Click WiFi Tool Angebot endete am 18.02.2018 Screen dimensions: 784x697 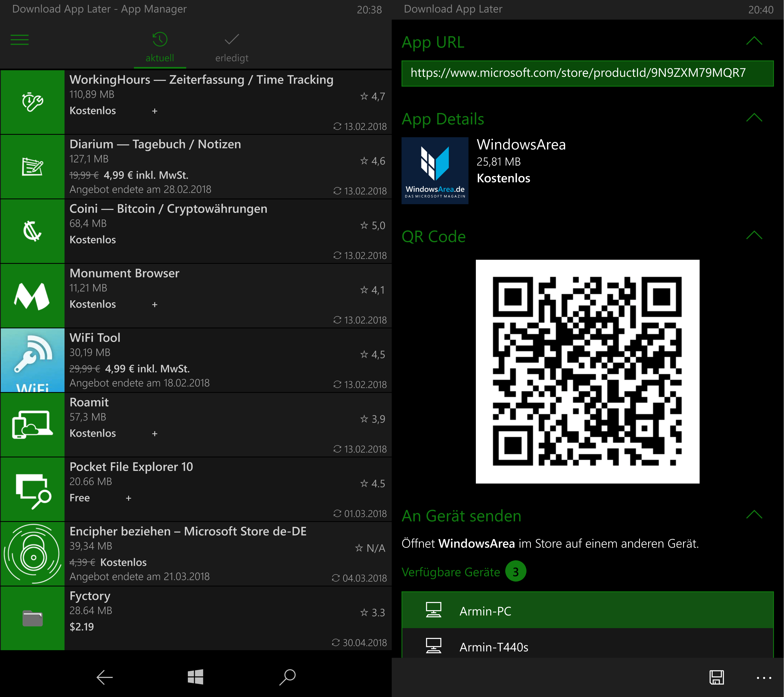140,383
